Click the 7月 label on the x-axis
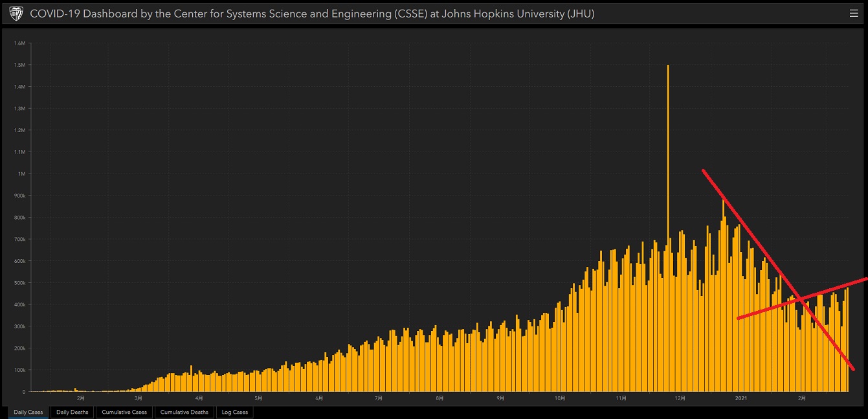 click(x=378, y=398)
